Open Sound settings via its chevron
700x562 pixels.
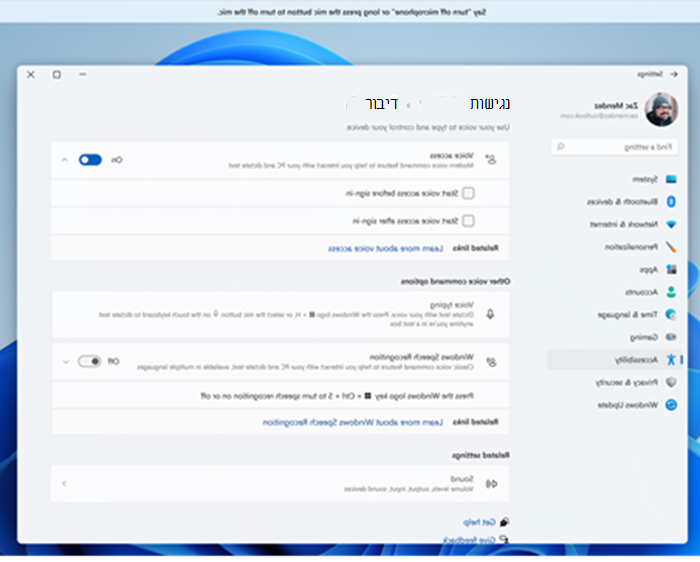(x=64, y=483)
